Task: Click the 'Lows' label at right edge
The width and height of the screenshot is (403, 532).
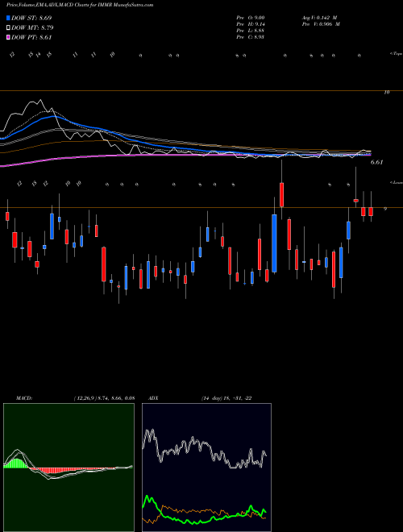Action: coord(397,182)
